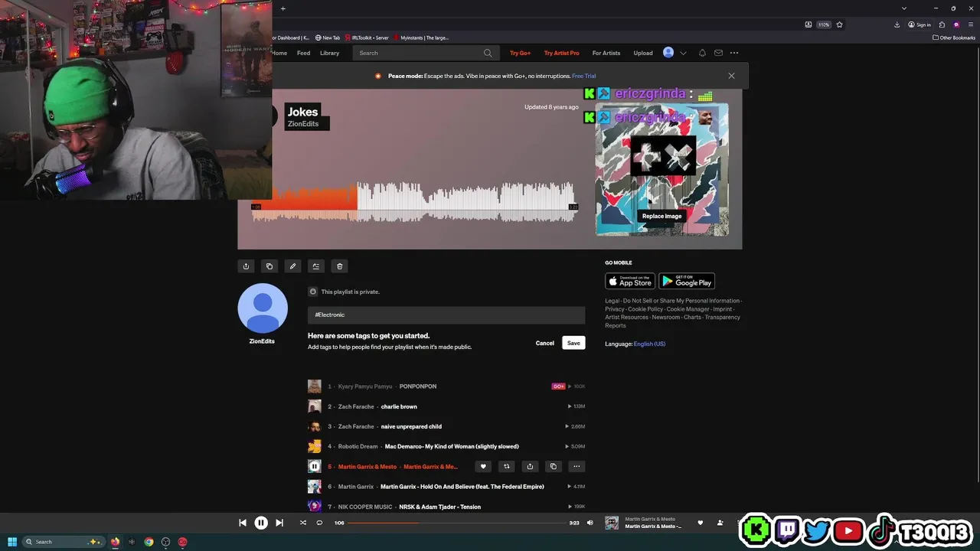Screen dimensions: 980x551
Task: Add playlist to Next up queue
Action: click(x=316, y=266)
